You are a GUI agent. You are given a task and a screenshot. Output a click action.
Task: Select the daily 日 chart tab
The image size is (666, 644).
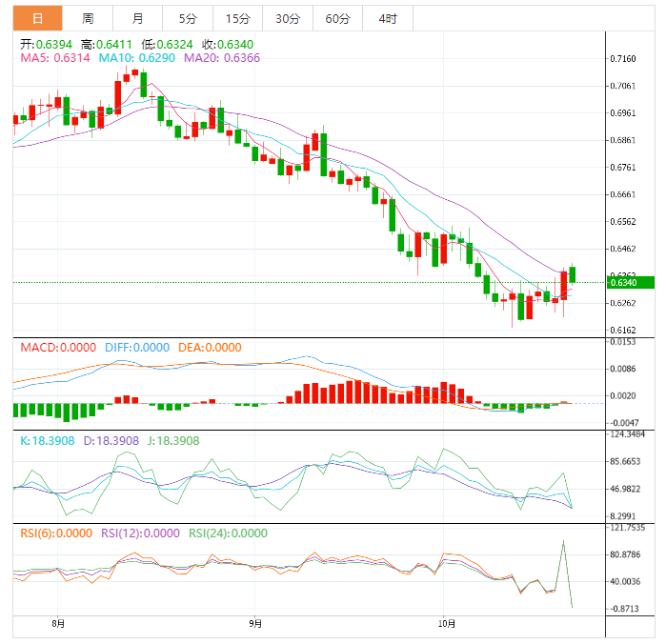(x=38, y=18)
